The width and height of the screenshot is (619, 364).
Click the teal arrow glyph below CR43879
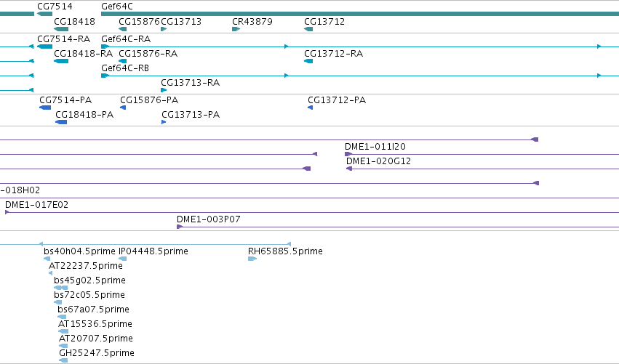[236, 29]
